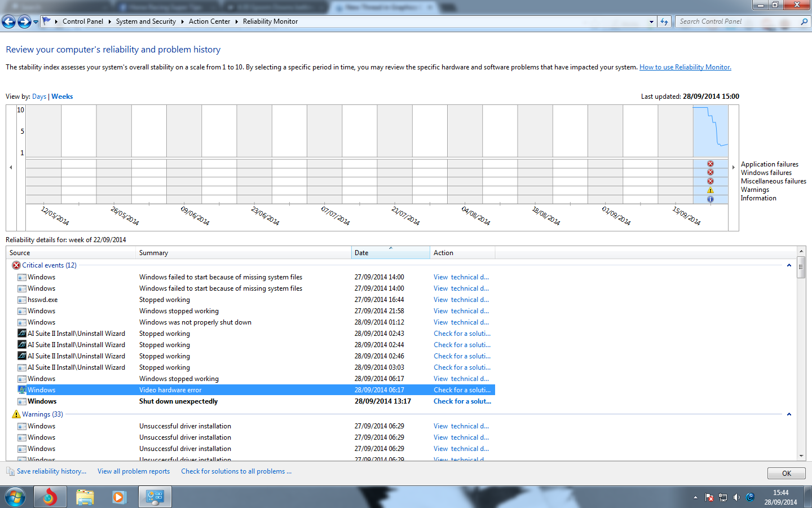
Task: Click Save reliability history link
Action: pos(51,471)
